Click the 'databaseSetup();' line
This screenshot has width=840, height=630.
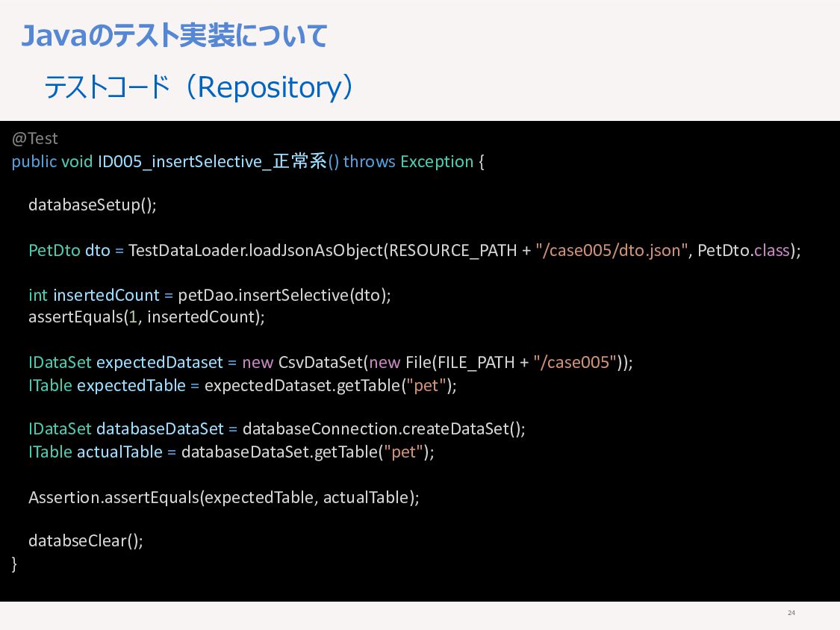tap(93, 205)
